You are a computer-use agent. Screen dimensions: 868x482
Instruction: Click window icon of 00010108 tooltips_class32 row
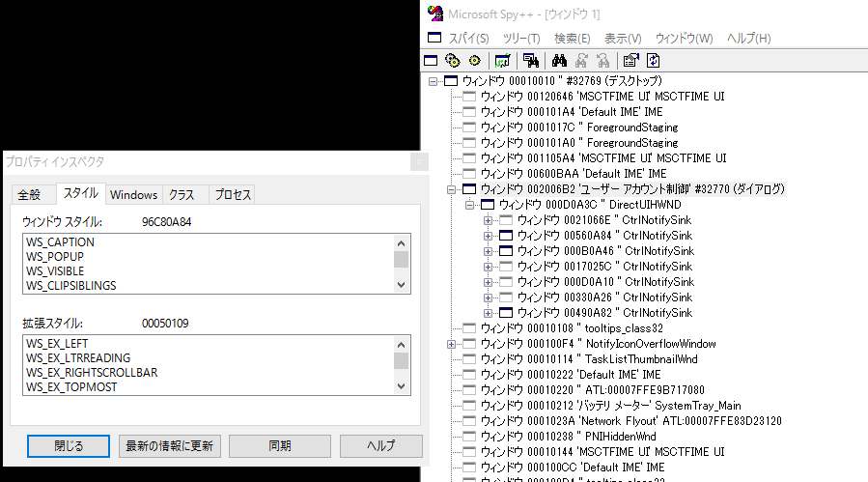click(469, 328)
